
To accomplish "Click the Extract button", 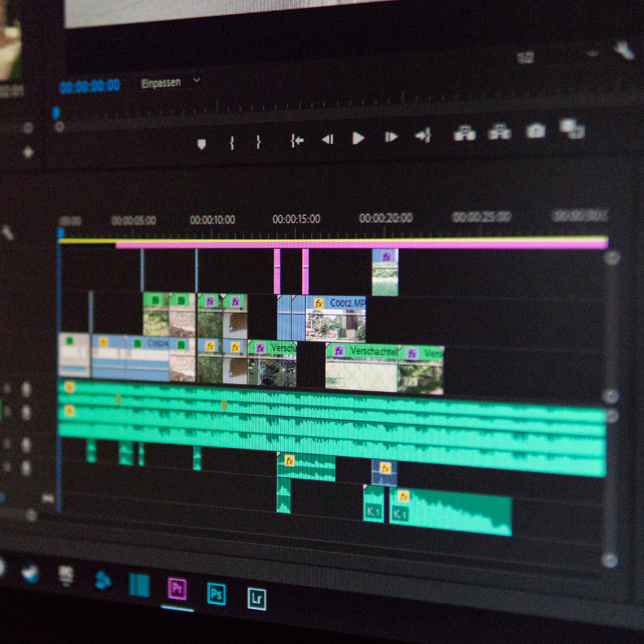I will pyautogui.click(x=499, y=132).
